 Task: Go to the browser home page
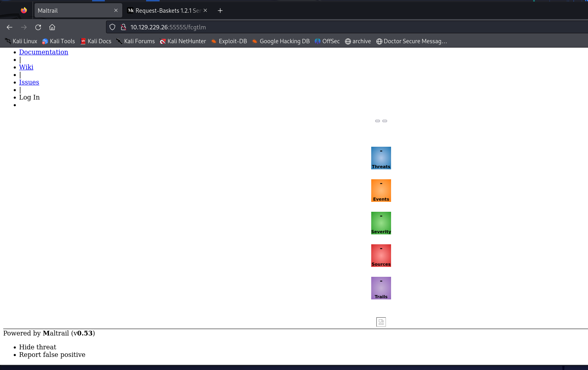point(52,27)
